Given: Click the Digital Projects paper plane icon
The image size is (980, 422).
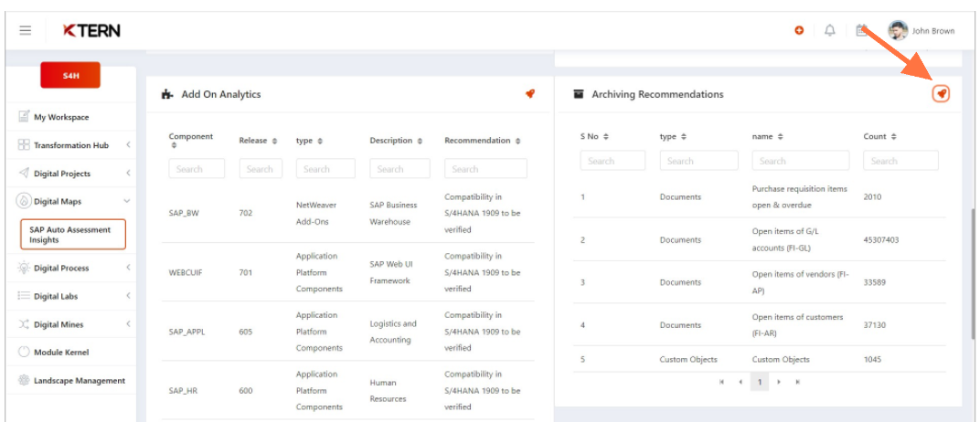Looking at the screenshot, I should click(24, 173).
